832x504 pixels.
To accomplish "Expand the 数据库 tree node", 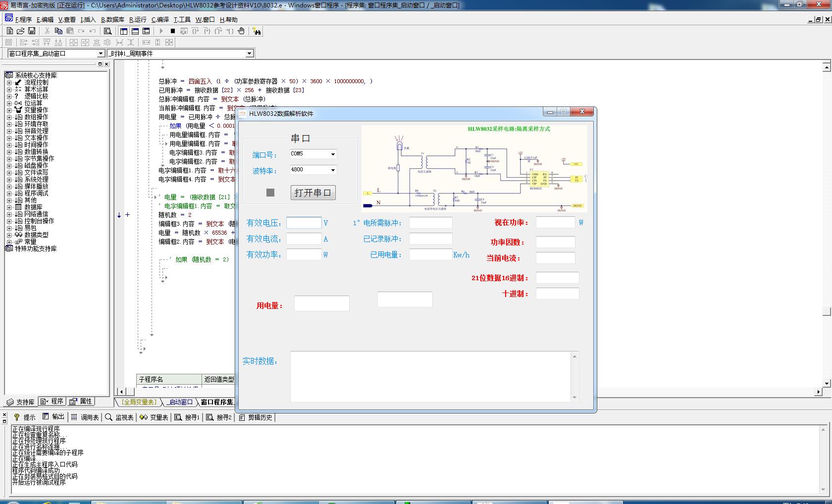I will (8, 207).
